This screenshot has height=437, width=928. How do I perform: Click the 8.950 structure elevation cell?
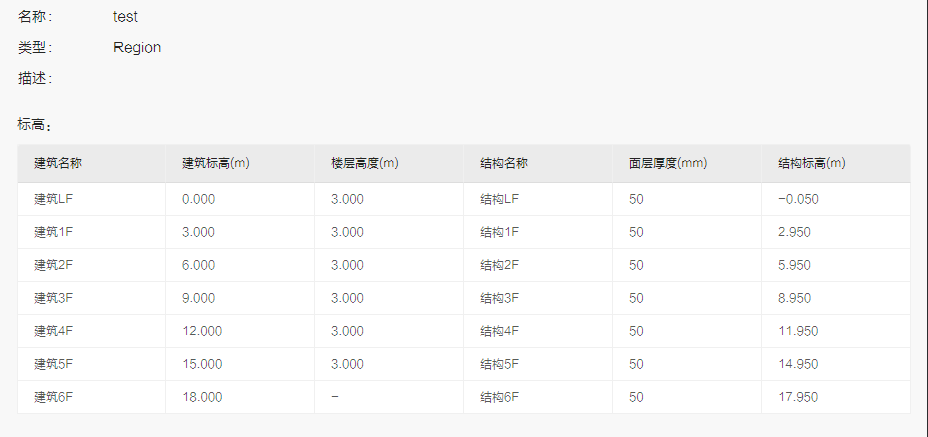[x=794, y=298]
